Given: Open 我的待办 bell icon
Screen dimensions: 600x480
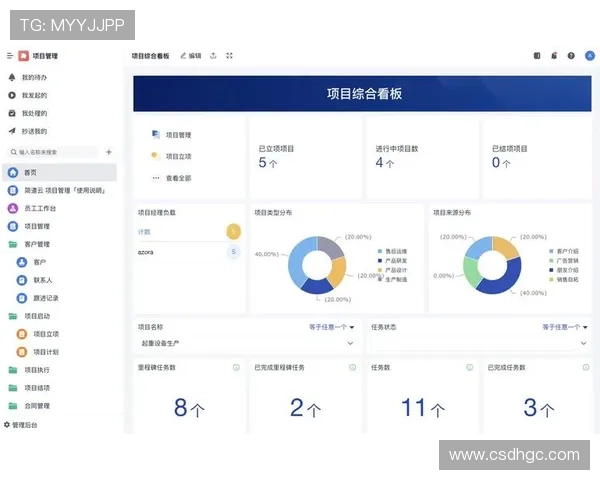Looking at the screenshot, I should (12, 77).
